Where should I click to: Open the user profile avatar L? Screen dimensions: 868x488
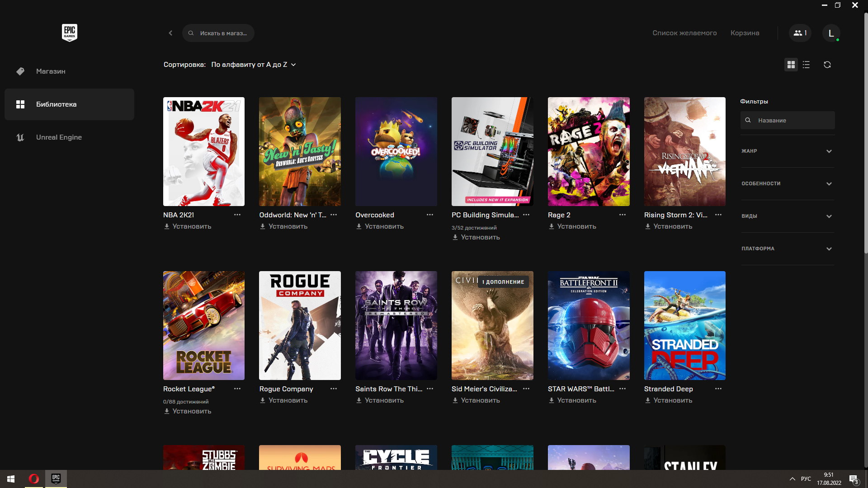pyautogui.click(x=831, y=33)
